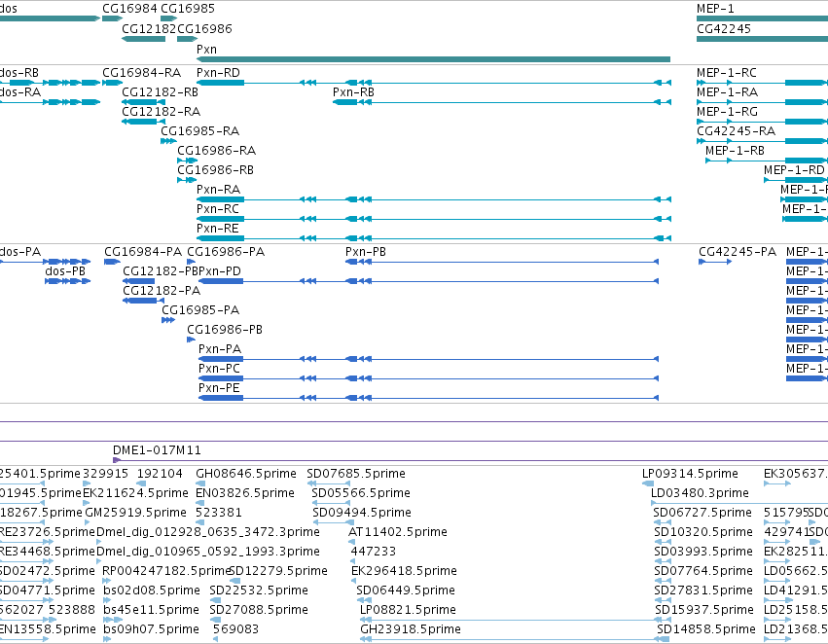Click the CG16984 gene label
The width and height of the screenshot is (828, 644).
pos(129,9)
